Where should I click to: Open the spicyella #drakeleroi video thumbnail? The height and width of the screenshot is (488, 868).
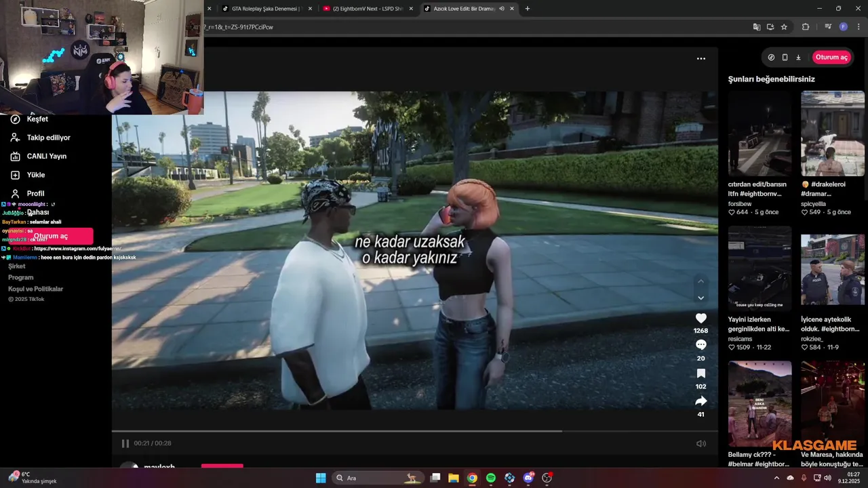[833, 134]
